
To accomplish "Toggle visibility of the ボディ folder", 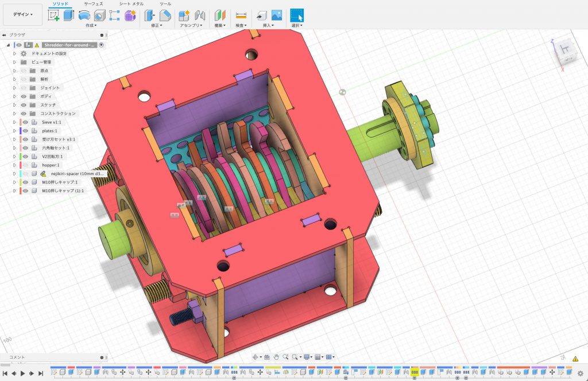I will 24,96.
